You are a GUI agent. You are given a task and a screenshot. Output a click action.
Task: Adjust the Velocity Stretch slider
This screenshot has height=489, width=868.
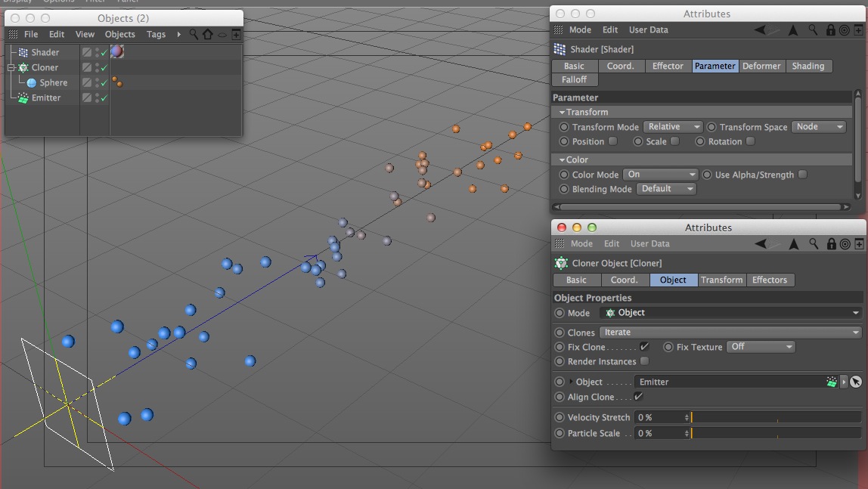click(x=776, y=418)
